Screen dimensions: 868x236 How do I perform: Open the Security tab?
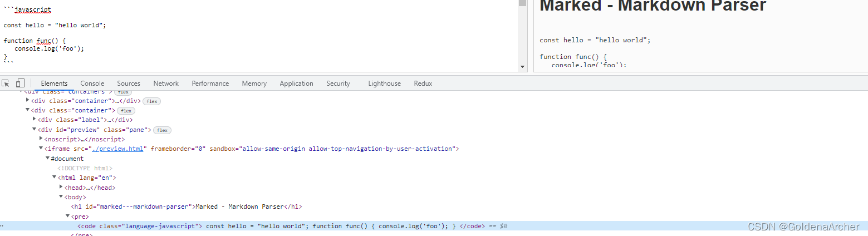(338, 83)
